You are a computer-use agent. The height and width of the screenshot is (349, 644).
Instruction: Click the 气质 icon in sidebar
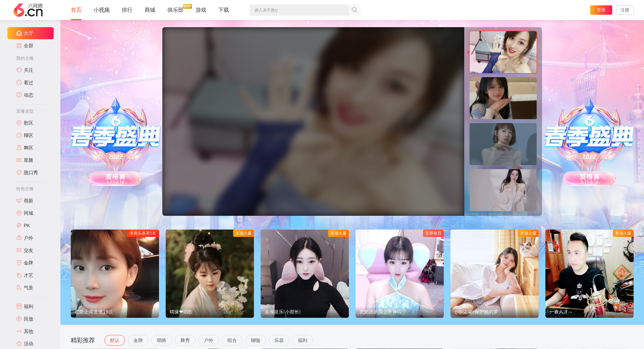(19, 288)
